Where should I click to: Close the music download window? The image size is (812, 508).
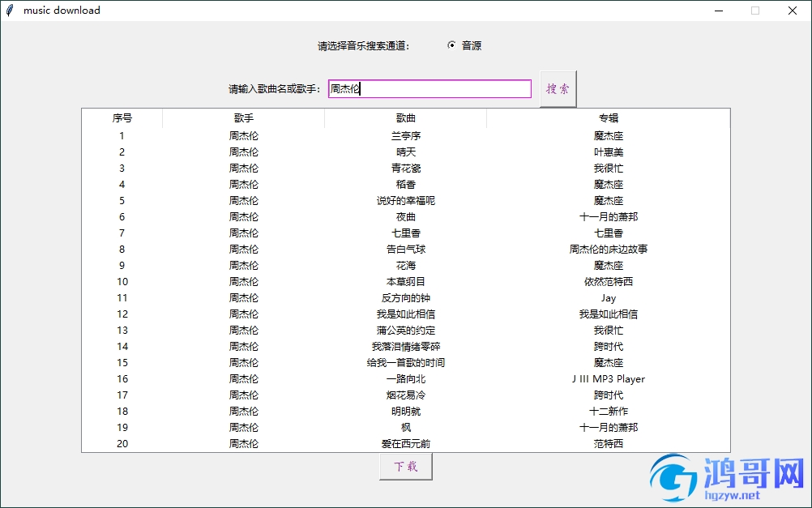[x=793, y=11]
